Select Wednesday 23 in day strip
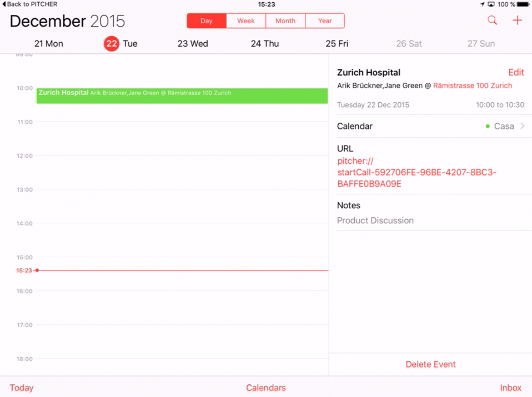 pyautogui.click(x=193, y=44)
